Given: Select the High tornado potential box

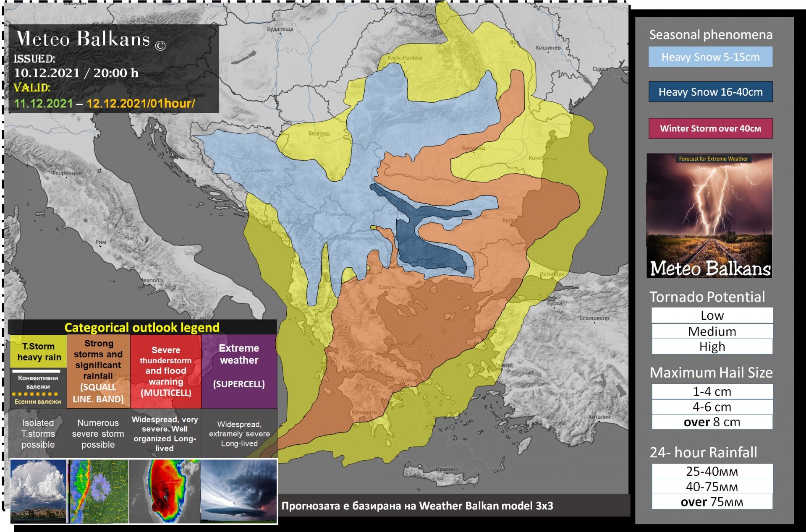Looking at the screenshot, I should (x=712, y=347).
